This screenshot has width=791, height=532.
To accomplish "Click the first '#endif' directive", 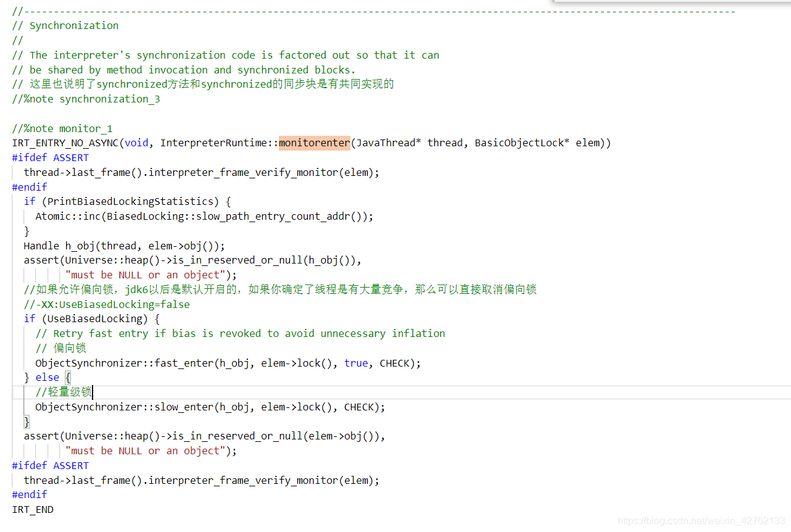I will (x=30, y=187).
